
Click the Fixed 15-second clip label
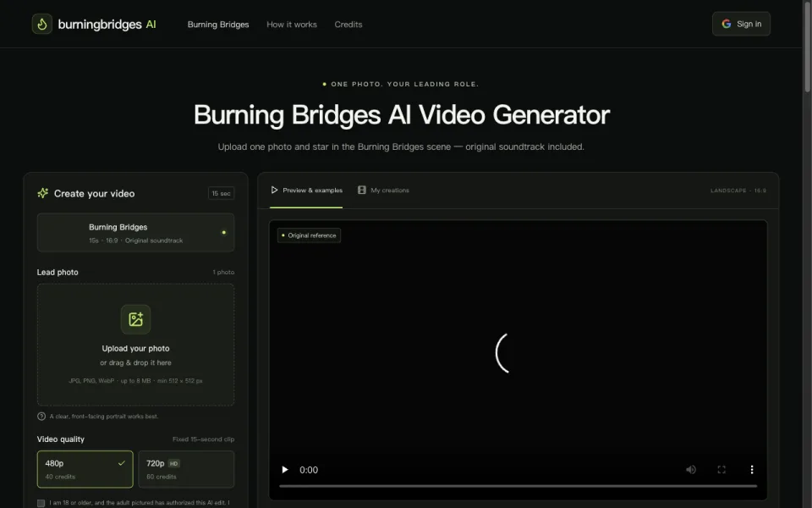tap(203, 439)
